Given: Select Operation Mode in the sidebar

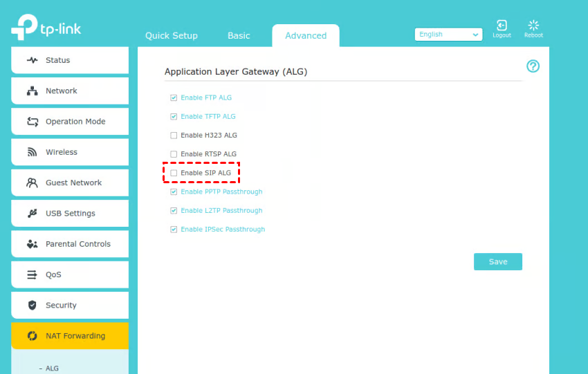Looking at the screenshot, I should (x=75, y=122).
